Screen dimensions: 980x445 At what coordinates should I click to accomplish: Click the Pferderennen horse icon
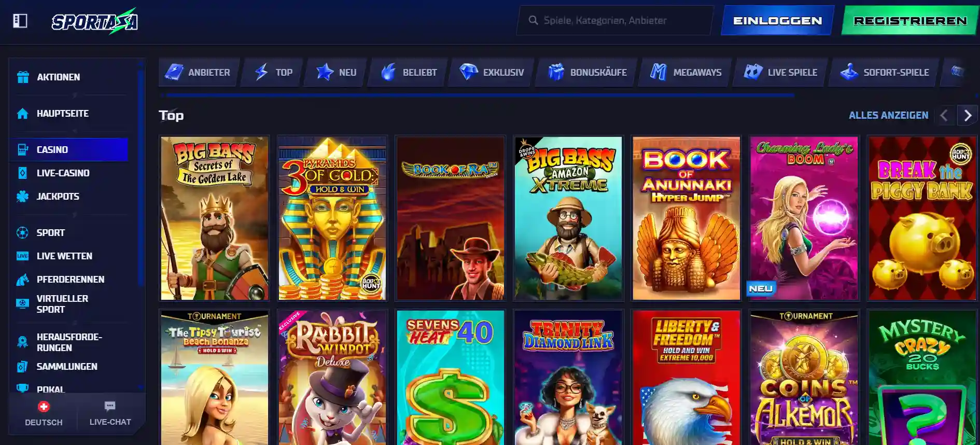click(23, 280)
